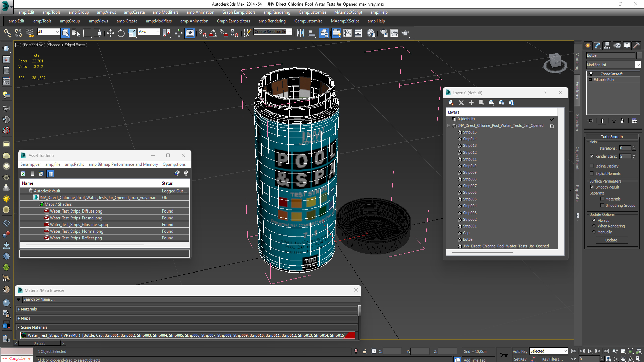644x362 pixels.
Task: Choose the Select and Rotate tool
Action: tap(121, 33)
